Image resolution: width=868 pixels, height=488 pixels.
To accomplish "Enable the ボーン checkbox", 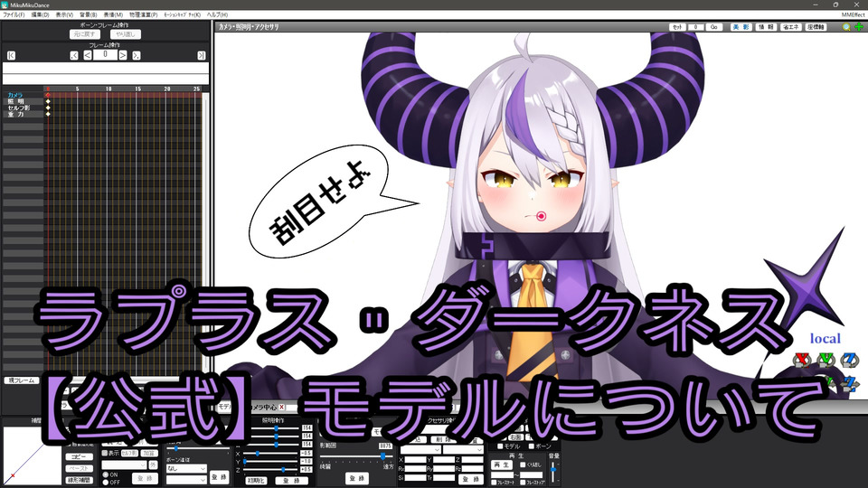I will click(x=531, y=446).
